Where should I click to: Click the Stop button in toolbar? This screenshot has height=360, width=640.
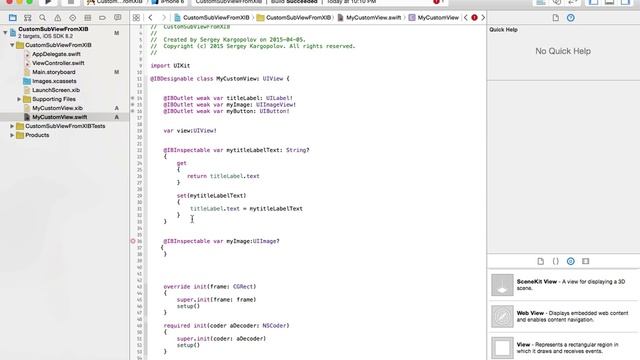[71, 2]
